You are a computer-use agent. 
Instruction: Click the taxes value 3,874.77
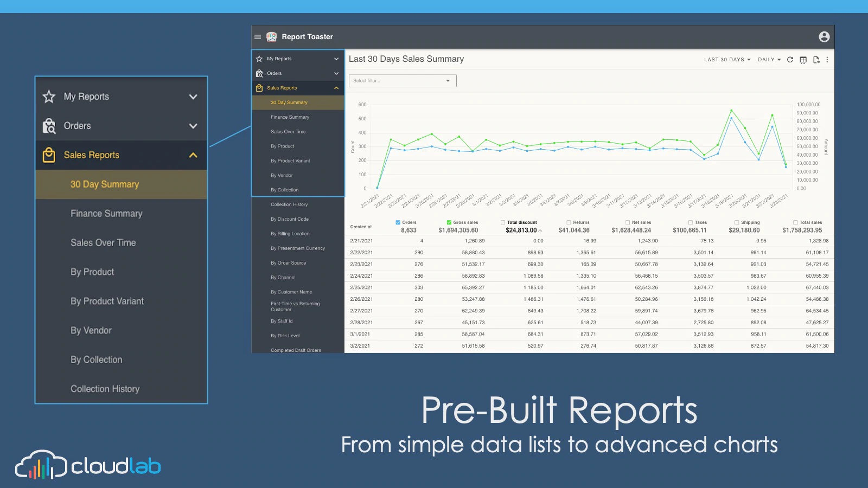[703, 287]
